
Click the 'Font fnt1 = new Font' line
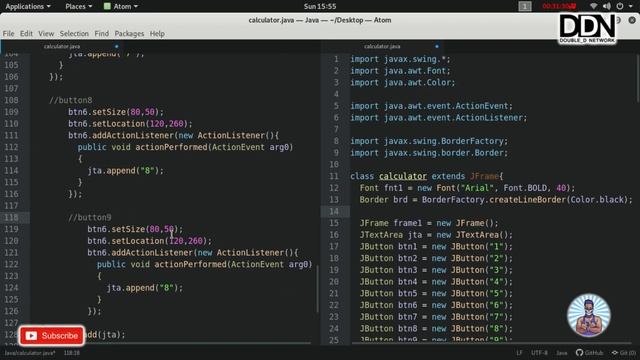coord(467,188)
